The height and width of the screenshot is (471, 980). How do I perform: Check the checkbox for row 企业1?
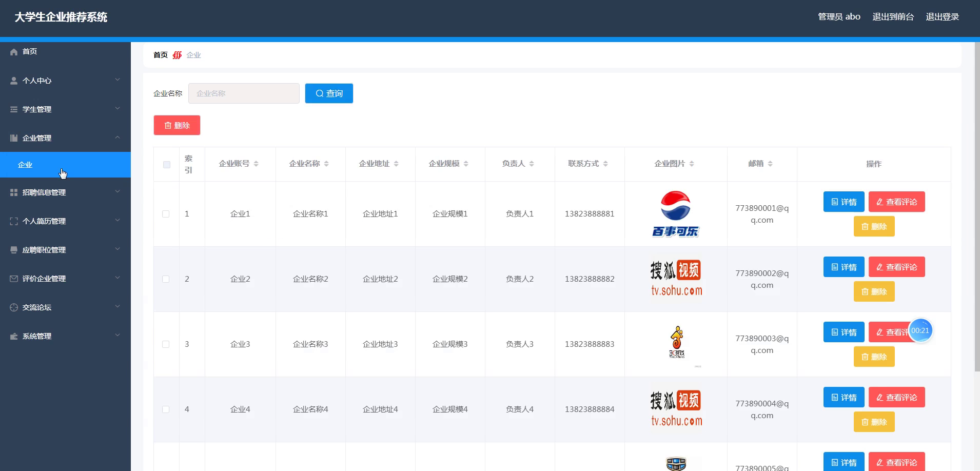point(166,214)
